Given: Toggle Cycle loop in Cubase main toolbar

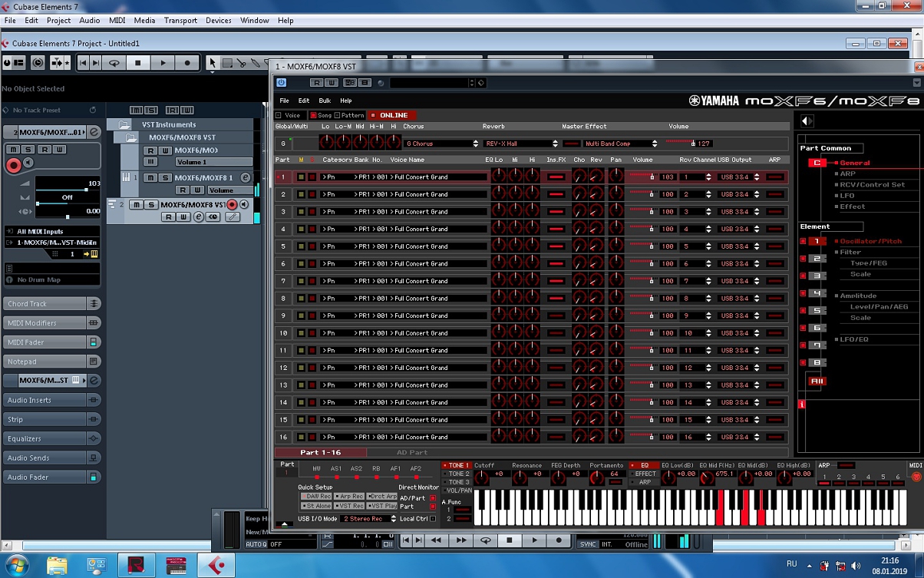Looking at the screenshot, I should click(x=114, y=63).
